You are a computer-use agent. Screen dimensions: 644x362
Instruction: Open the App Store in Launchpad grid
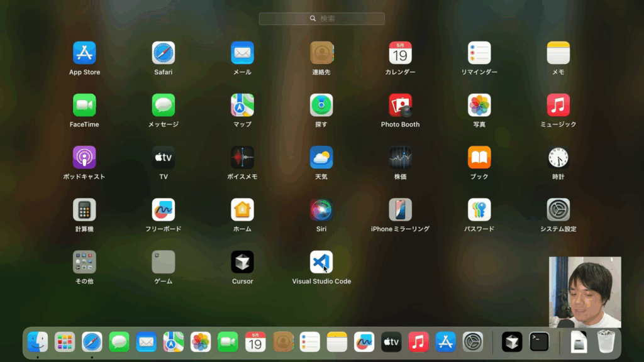pyautogui.click(x=84, y=53)
